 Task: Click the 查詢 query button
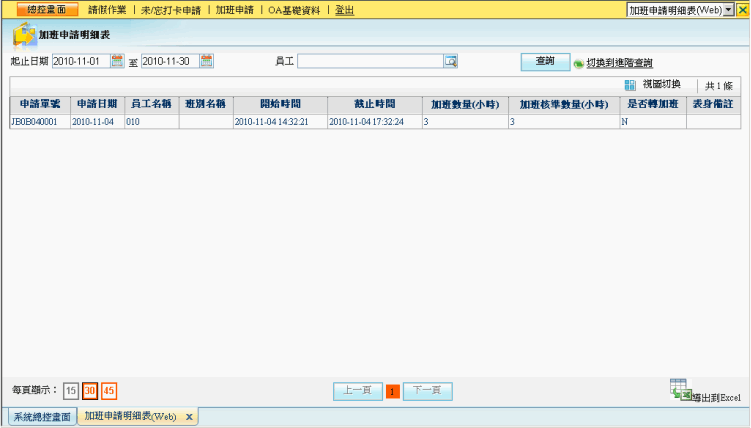(x=545, y=62)
